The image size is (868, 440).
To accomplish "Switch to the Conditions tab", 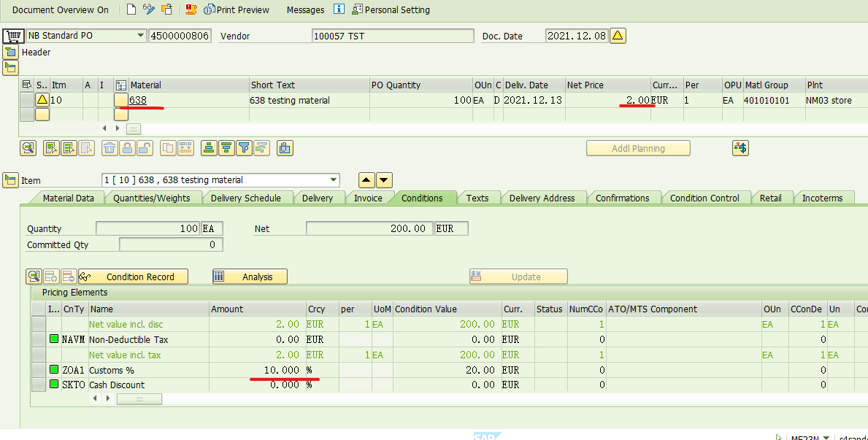I will [x=424, y=197].
